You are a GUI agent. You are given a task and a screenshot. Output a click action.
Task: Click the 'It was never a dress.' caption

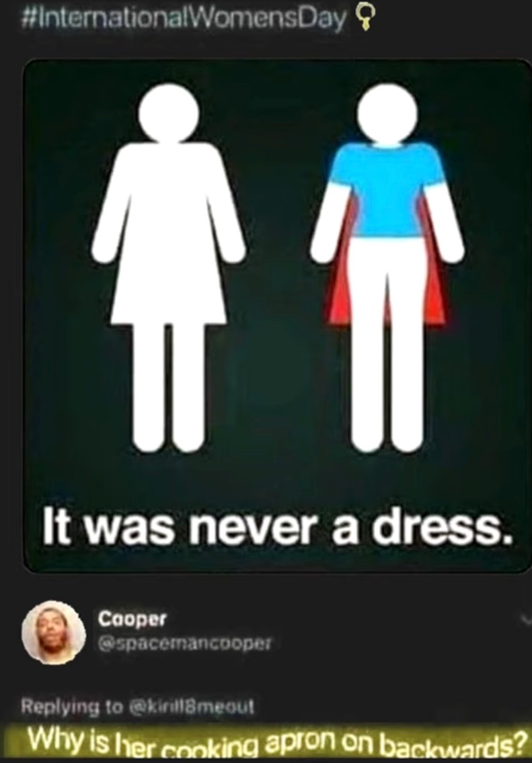278,527
